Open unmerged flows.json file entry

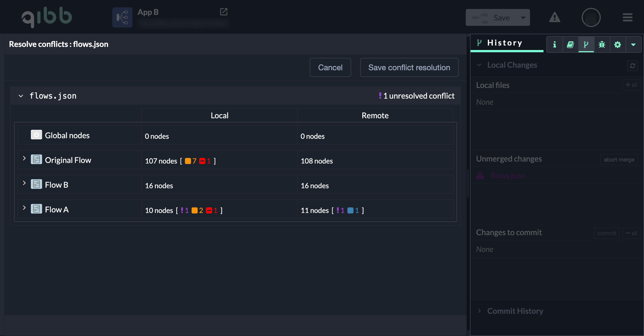(x=508, y=176)
